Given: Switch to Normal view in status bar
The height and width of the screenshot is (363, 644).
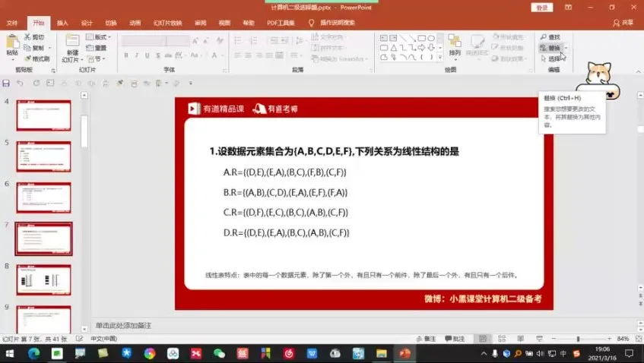Looking at the screenshot, I should pos(482,339).
